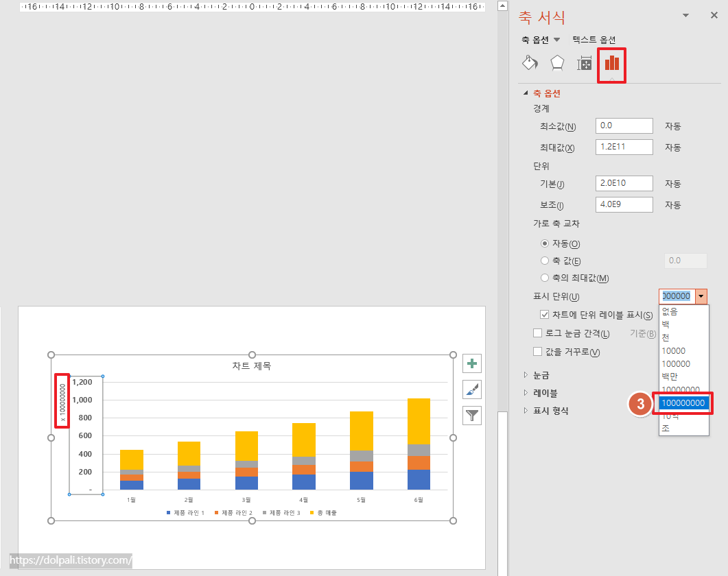The width and height of the screenshot is (728, 576).
Task: Open the Fill & Line paint bucket tab
Action: pyautogui.click(x=530, y=62)
